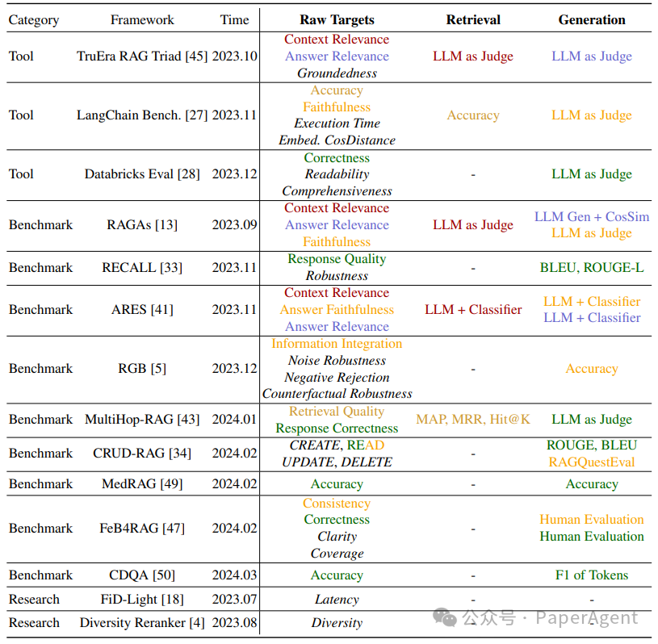
Task: Click 'Clarity' in FeB4RAG row
Action: point(337,537)
